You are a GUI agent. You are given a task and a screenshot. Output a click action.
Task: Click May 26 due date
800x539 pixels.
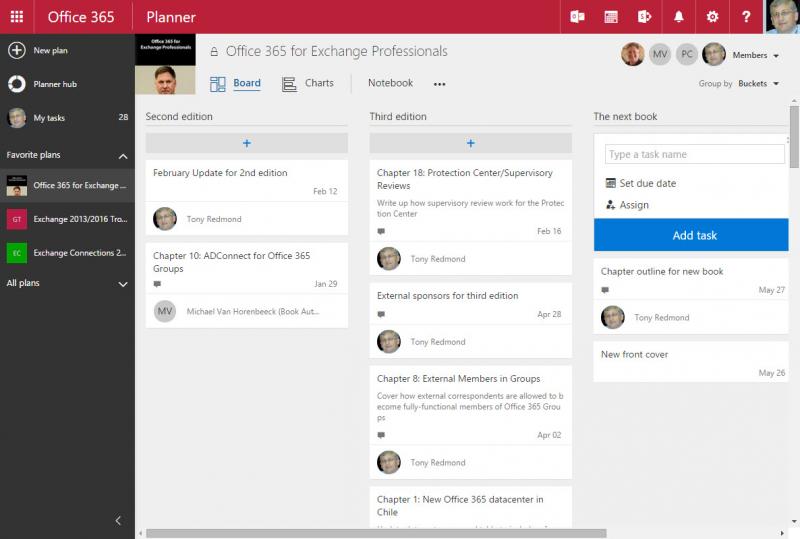pyautogui.click(x=771, y=373)
